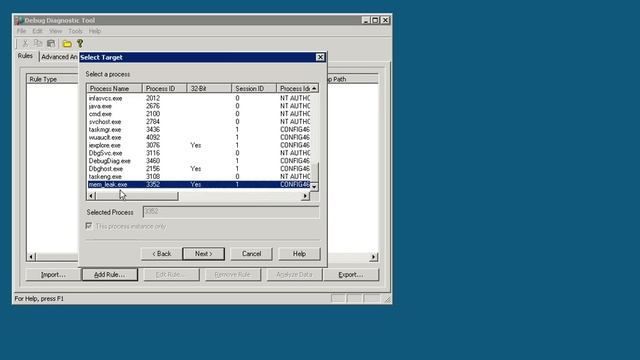Click the Next button
This screenshot has height=360, width=640.
[x=203, y=253]
